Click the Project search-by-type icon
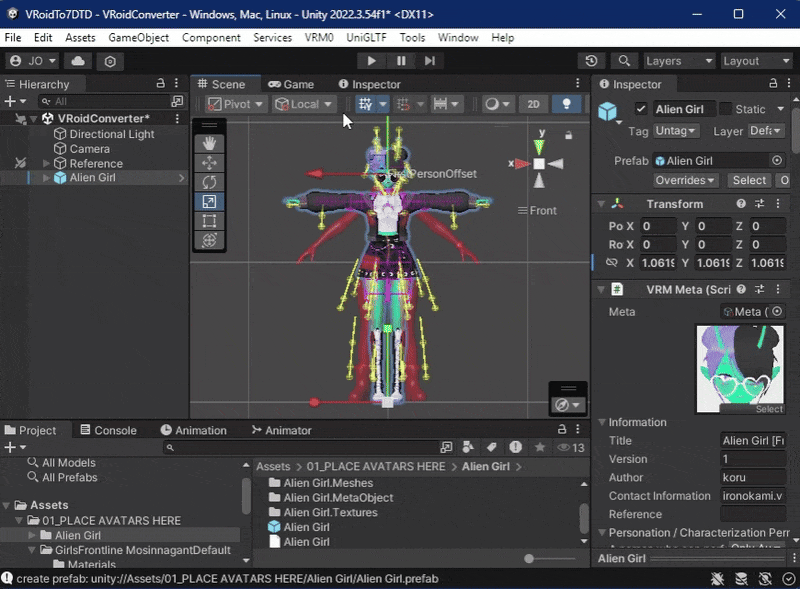Image resolution: width=800 pixels, height=589 pixels. click(468, 447)
